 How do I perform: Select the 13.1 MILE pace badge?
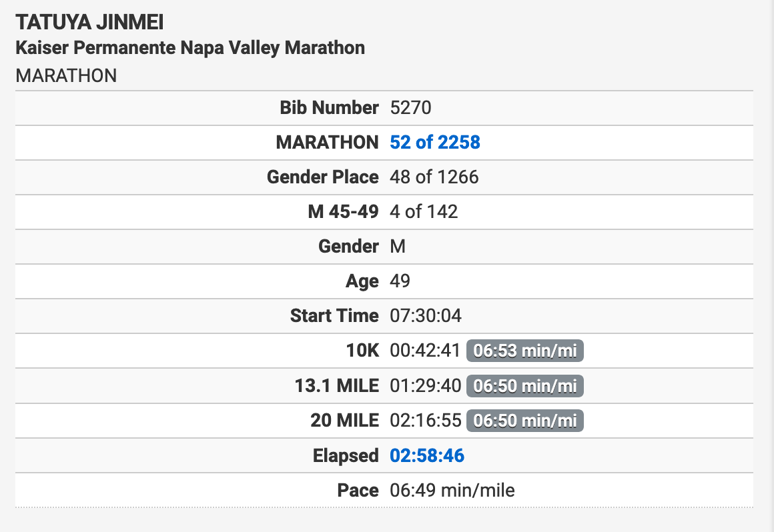point(524,385)
